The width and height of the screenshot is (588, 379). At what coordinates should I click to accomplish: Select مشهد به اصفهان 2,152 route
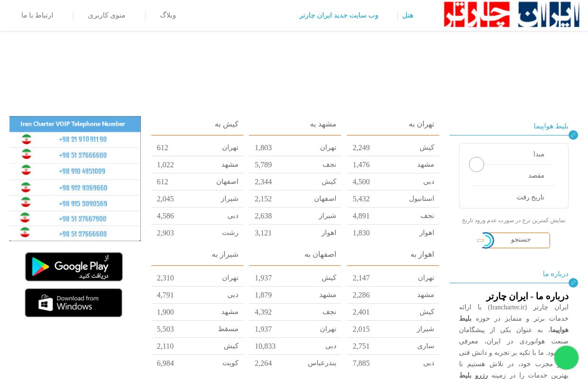[x=295, y=199]
